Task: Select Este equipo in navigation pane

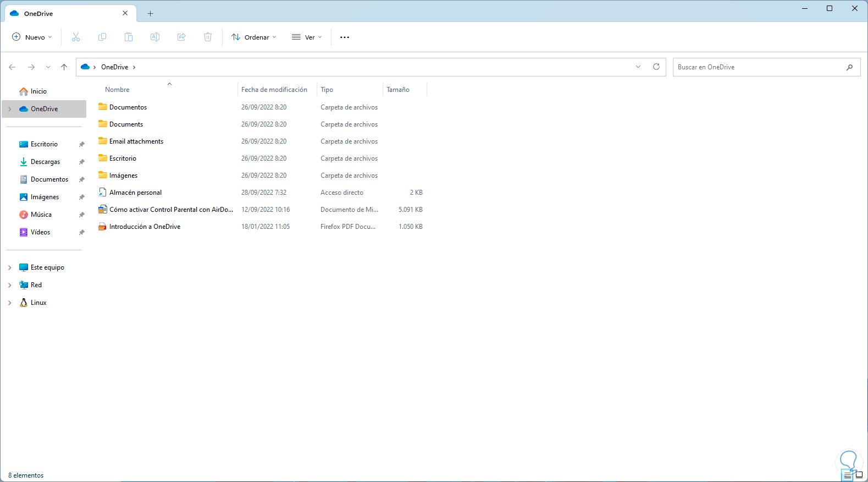Action: (x=47, y=267)
